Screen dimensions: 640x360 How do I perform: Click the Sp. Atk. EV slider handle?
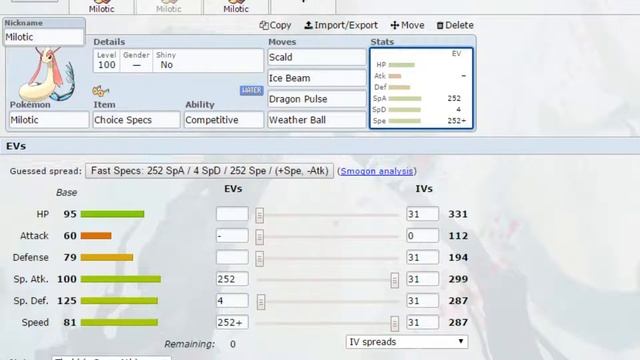[x=395, y=280]
